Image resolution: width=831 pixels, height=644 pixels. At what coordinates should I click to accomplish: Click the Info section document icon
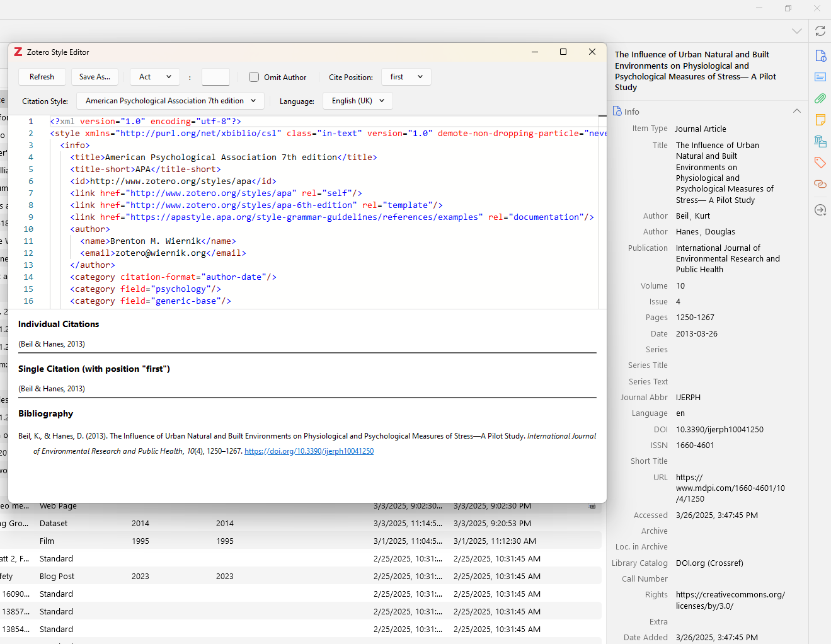[617, 112]
